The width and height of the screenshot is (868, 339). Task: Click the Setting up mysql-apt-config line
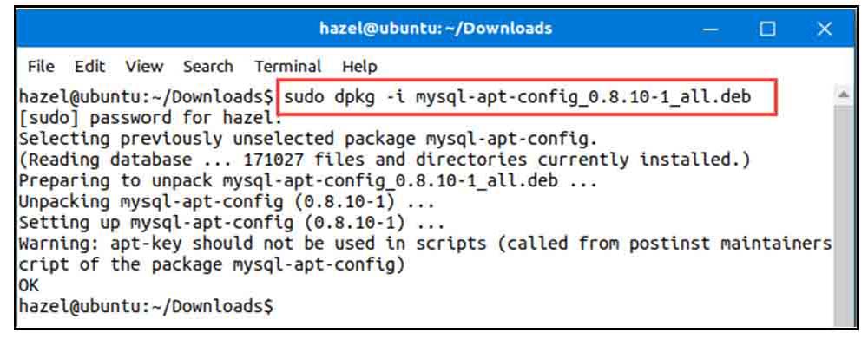[x=232, y=223]
